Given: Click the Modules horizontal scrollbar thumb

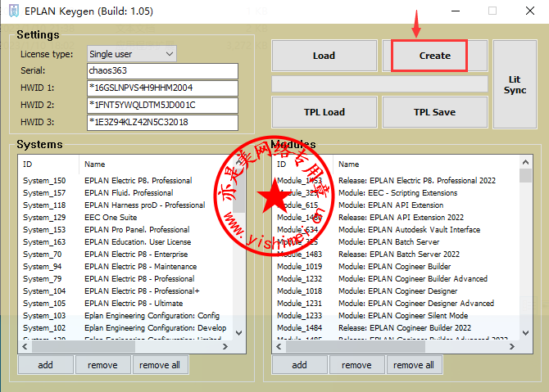Looking at the screenshot, I should tap(356, 346).
